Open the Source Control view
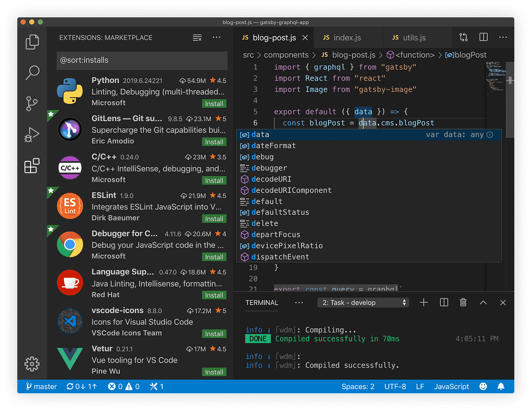The image size is (532, 411). (31, 104)
